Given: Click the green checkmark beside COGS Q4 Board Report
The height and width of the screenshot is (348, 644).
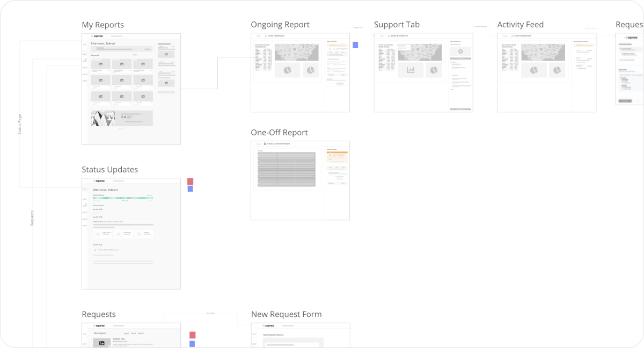Looking at the screenshot, I should pyautogui.click(x=265, y=143).
